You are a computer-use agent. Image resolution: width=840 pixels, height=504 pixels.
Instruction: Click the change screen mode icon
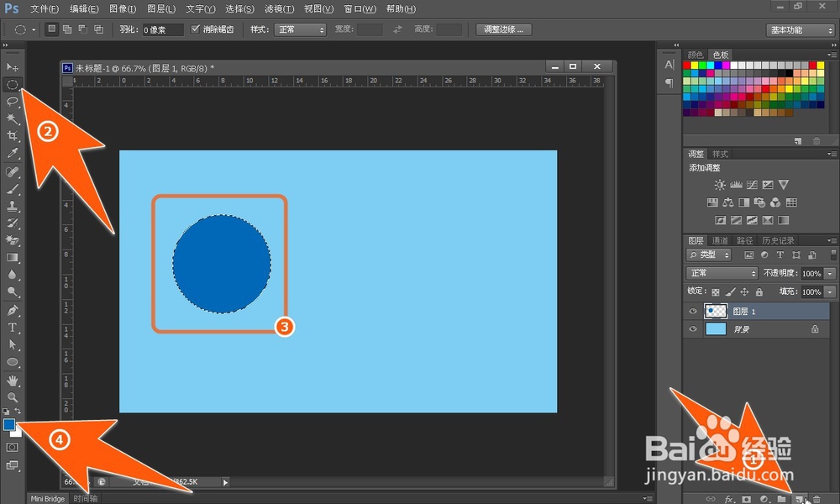pos(13,465)
